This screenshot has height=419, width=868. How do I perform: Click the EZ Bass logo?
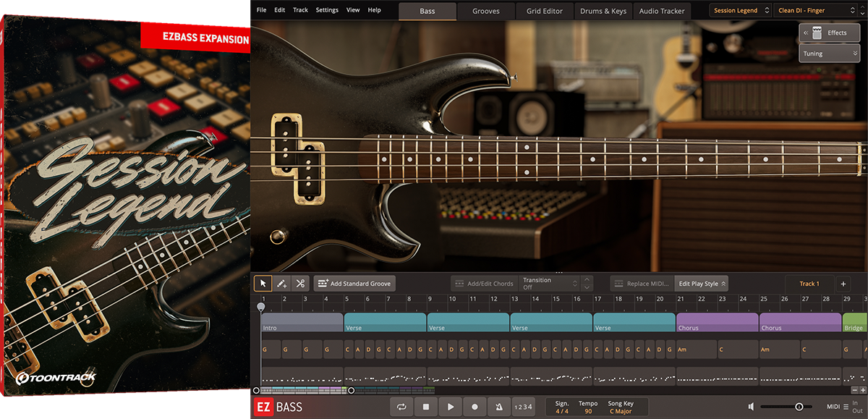pyautogui.click(x=278, y=407)
